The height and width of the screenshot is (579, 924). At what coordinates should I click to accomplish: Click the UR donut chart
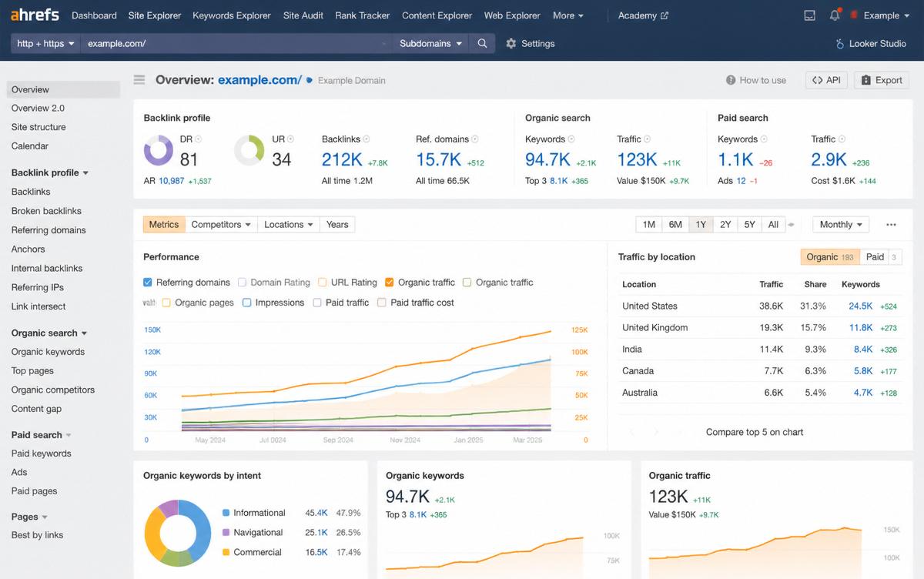(249, 150)
